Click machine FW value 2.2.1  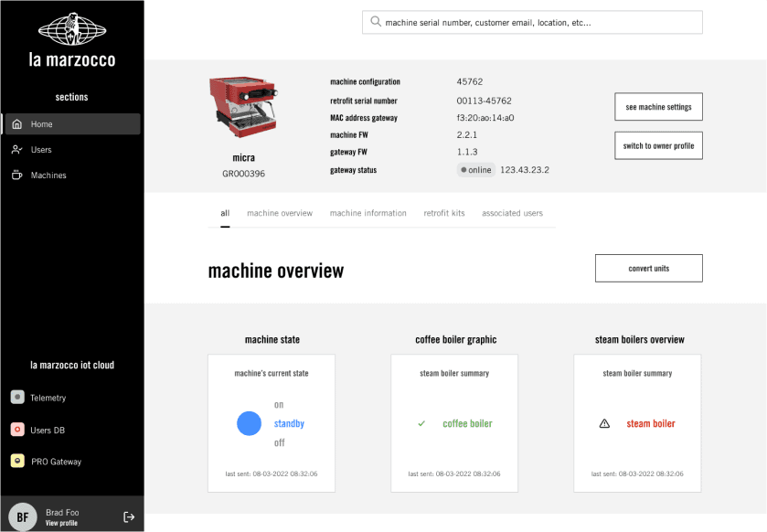click(x=466, y=135)
